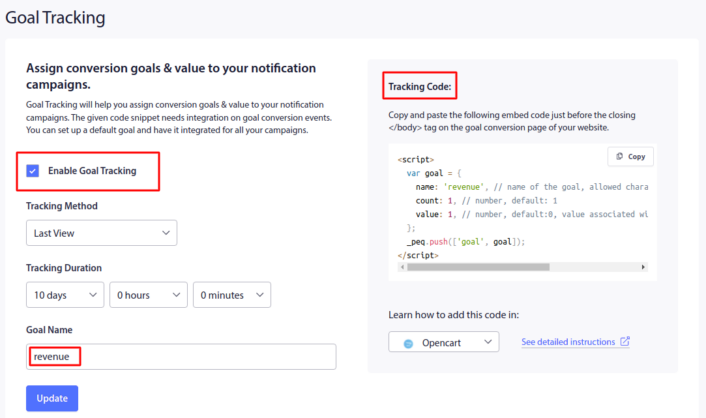The width and height of the screenshot is (706, 418).
Task: Click the code line 'value: 1'
Action: click(x=532, y=214)
